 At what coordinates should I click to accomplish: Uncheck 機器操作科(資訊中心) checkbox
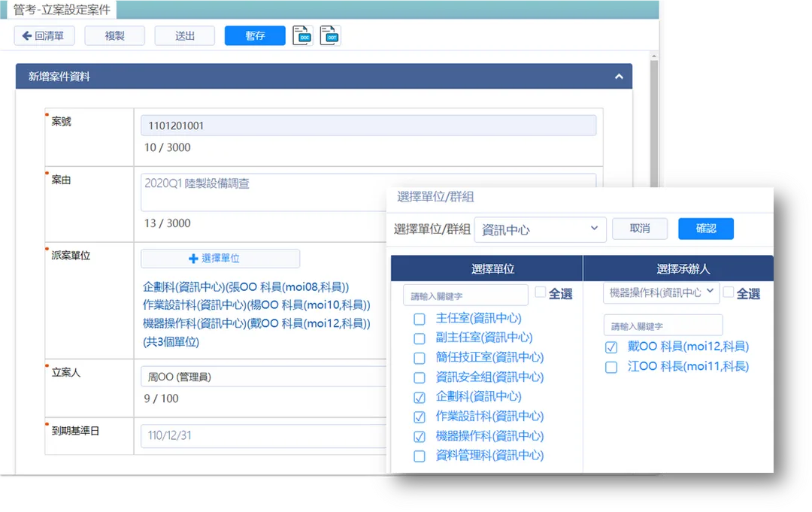pos(420,437)
